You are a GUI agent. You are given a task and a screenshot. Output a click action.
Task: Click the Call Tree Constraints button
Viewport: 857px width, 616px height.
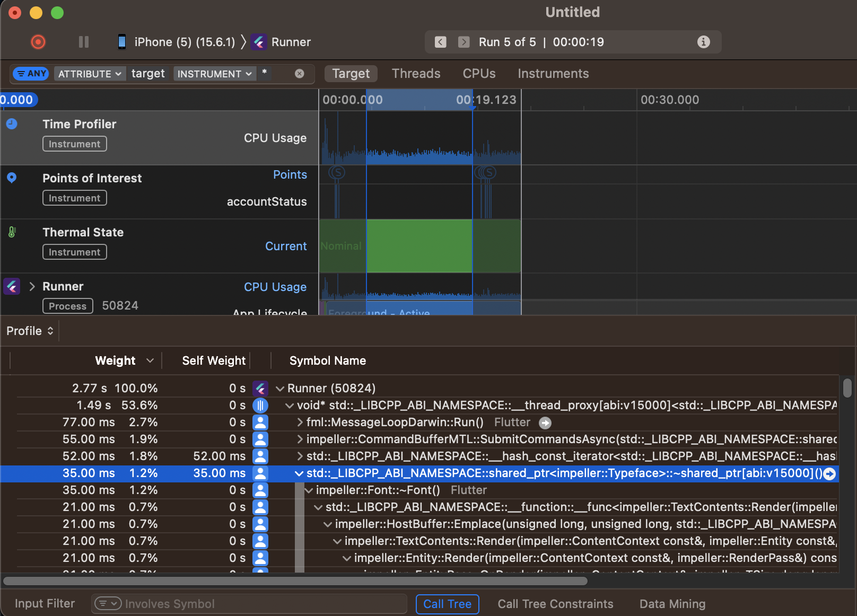[x=555, y=604]
